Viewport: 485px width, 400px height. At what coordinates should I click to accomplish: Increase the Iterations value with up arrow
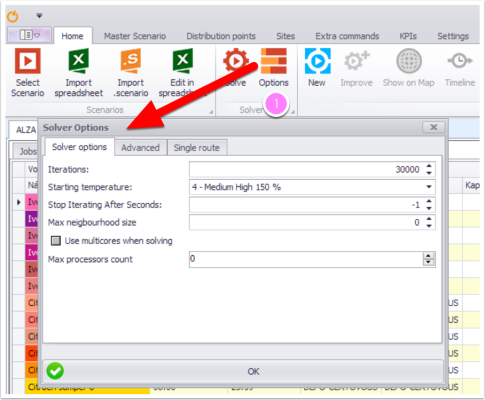[429, 166]
